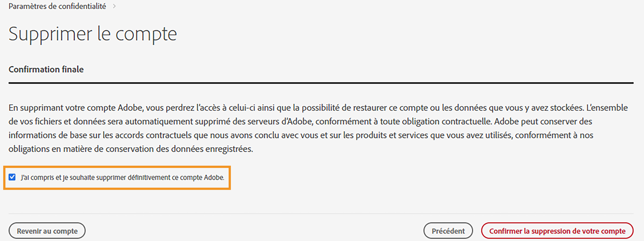Click the thin gray divider above the buttons

click(x=321, y=214)
